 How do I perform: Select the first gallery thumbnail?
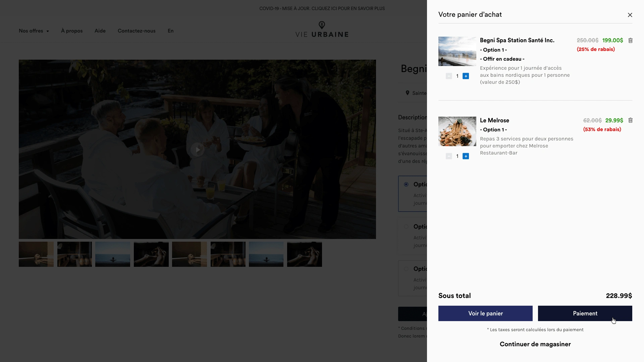click(x=36, y=254)
